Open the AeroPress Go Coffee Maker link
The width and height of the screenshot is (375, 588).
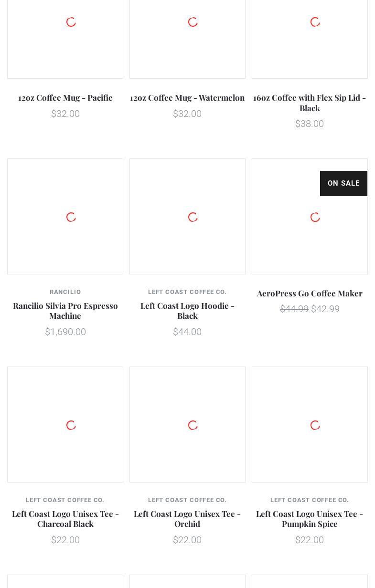pos(310,294)
